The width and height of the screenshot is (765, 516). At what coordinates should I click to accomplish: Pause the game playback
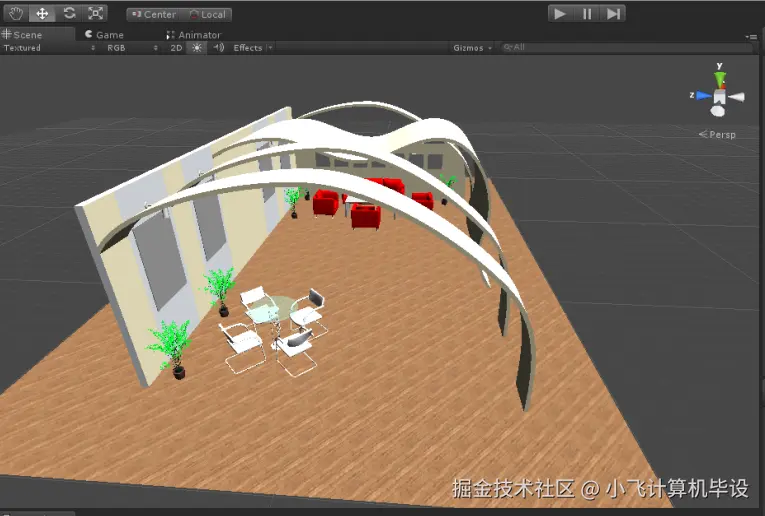click(587, 14)
